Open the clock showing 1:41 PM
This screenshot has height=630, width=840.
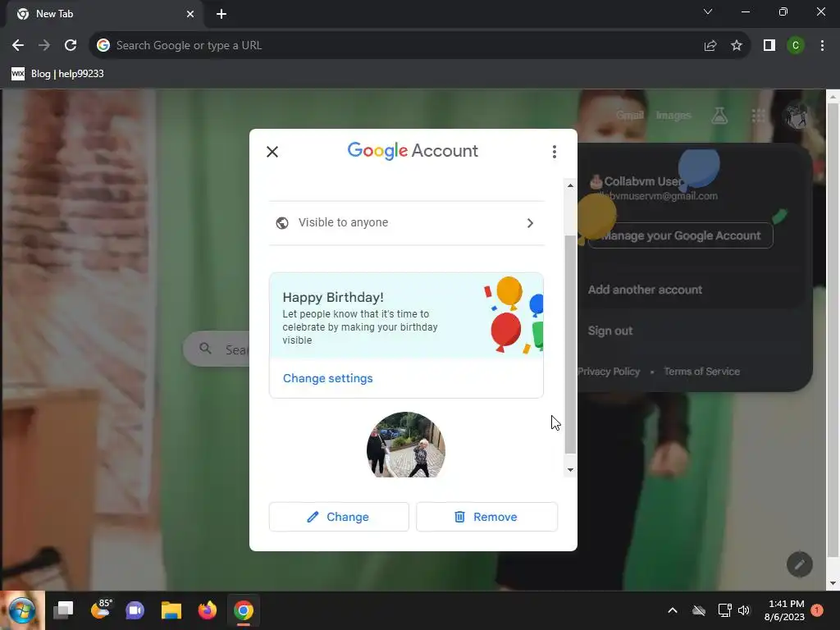(x=785, y=610)
